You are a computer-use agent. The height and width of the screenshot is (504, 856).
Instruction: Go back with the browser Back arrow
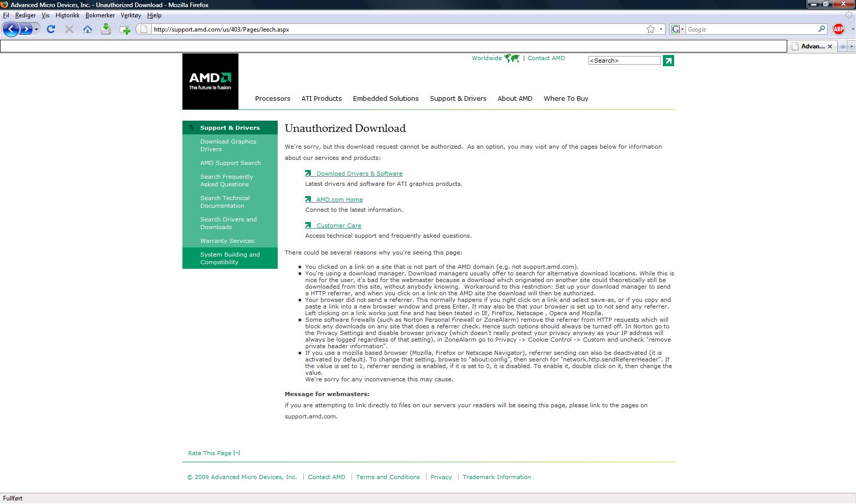11,29
